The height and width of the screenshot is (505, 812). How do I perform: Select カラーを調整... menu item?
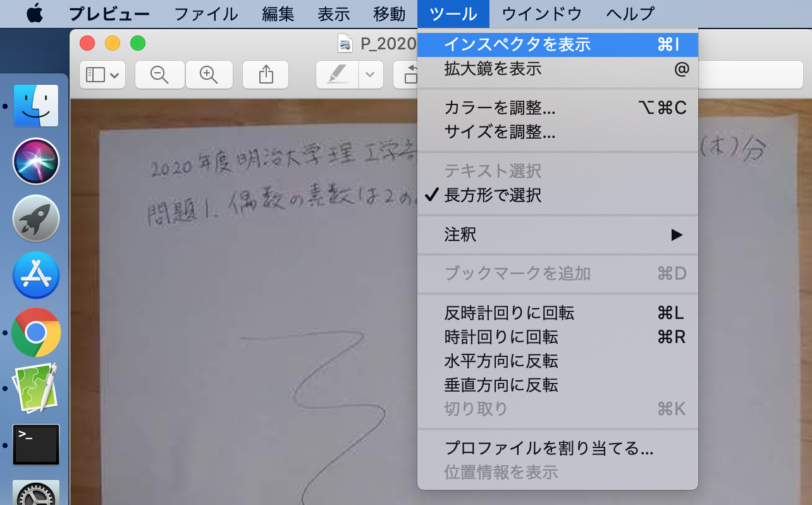tap(558, 108)
